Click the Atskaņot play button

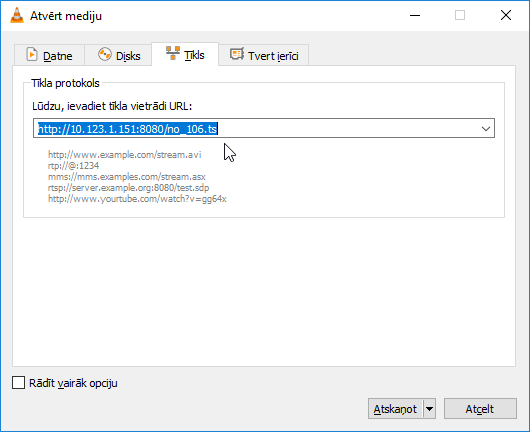coord(395,409)
